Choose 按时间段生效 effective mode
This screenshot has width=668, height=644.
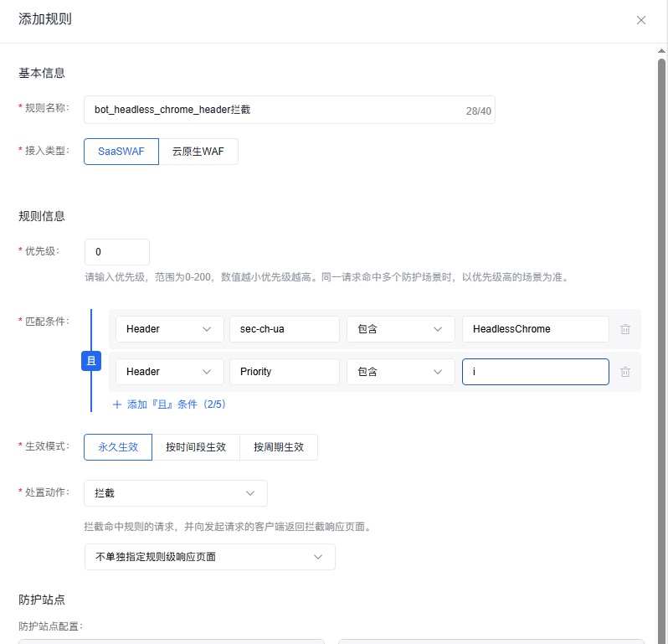click(x=196, y=447)
